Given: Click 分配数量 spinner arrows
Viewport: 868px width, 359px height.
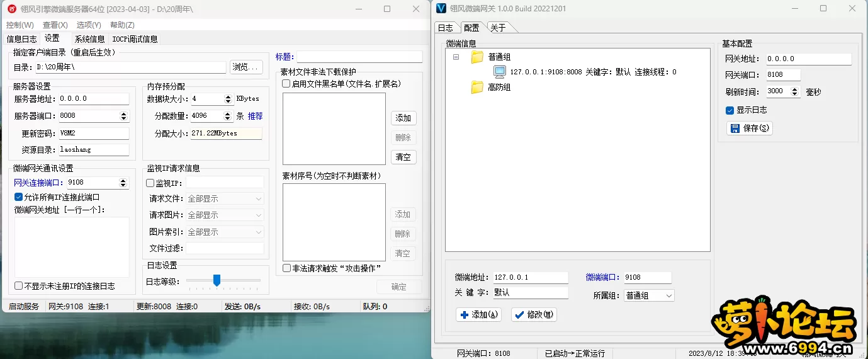Looking at the screenshot, I should click(x=228, y=116).
